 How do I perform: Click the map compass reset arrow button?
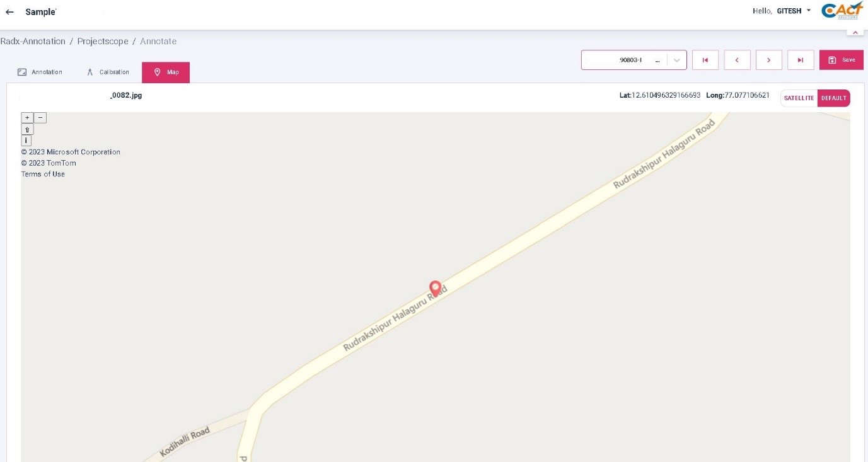coord(27,129)
